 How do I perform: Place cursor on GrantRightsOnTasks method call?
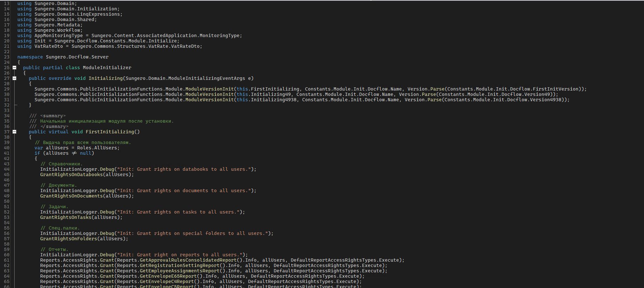click(66, 217)
